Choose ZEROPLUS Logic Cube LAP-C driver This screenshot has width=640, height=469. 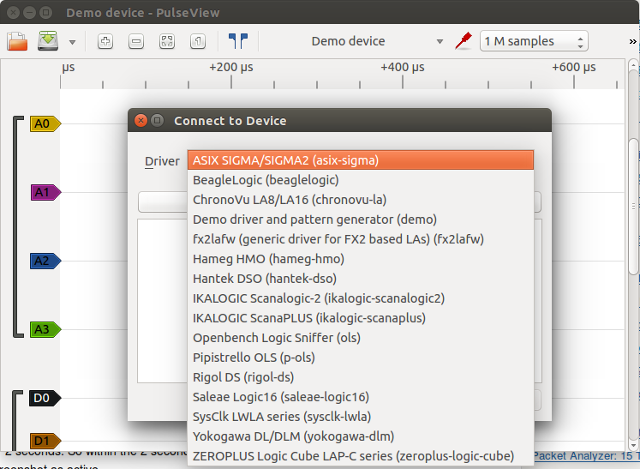(x=361, y=456)
